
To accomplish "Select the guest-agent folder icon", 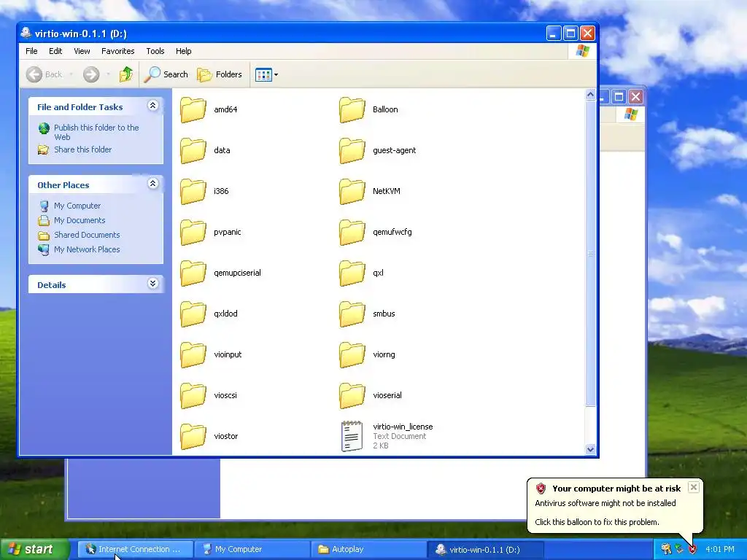I will pyautogui.click(x=352, y=150).
